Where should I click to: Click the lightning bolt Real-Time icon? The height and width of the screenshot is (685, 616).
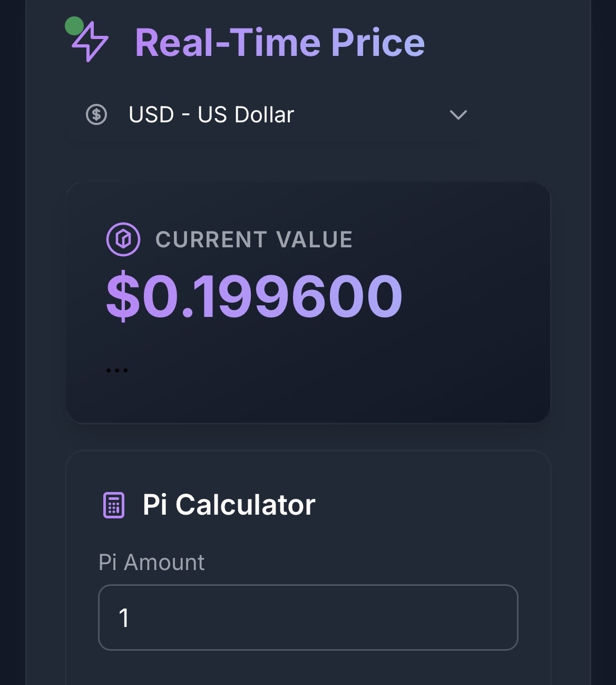click(91, 42)
